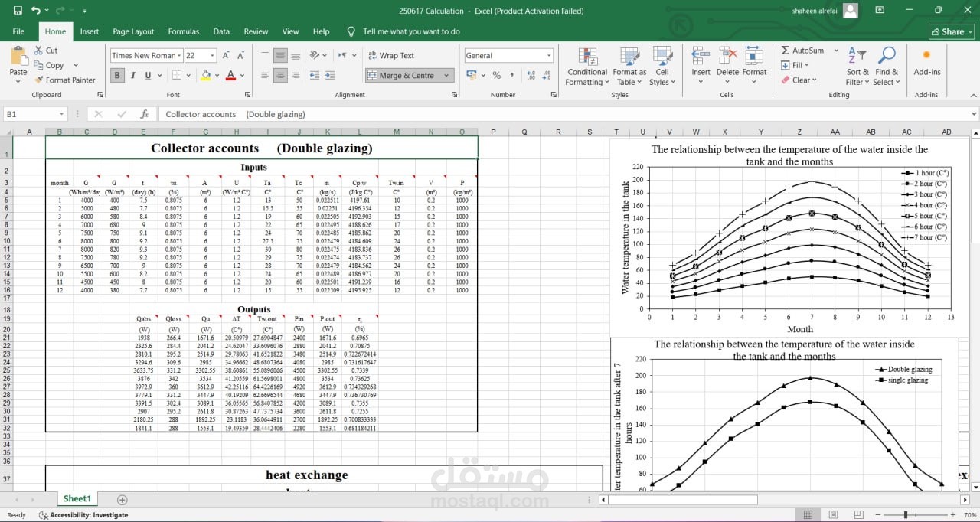The image size is (980, 522).
Task: Open Sort & Filter dropdown
Action: (857, 66)
